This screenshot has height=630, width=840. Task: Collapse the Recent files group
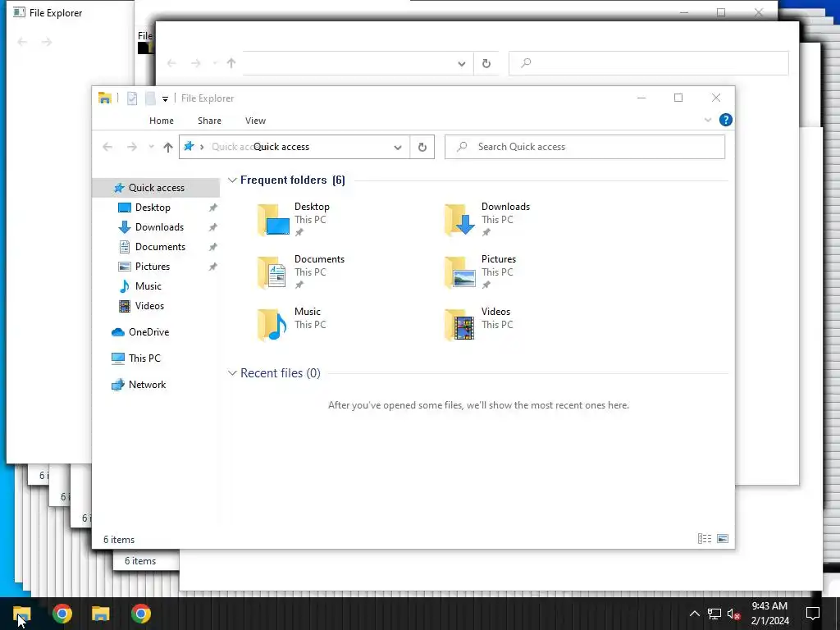[232, 373]
